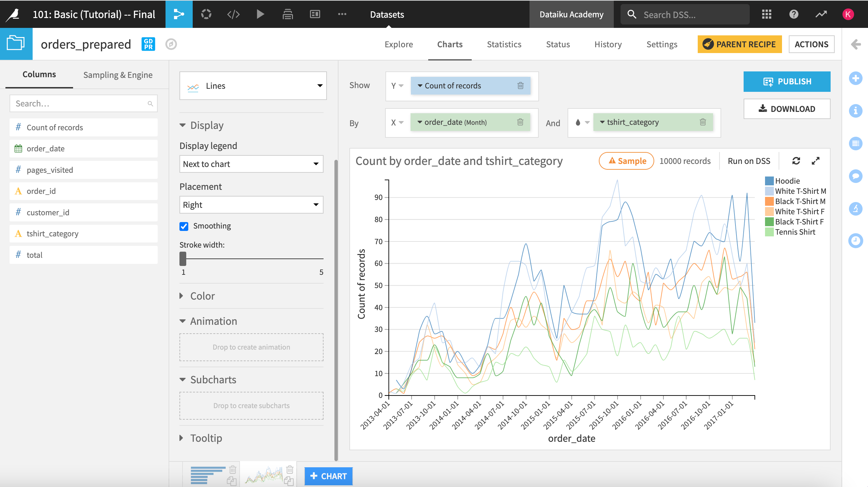The image size is (868, 487).
Task: Disable the Smoothing checkbox
Action: (184, 226)
